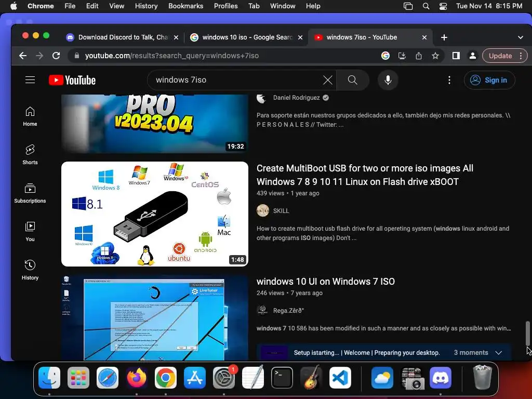Click the page vertical scrollbar thumb
This screenshot has height=399, width=532.
coord(528,333)
